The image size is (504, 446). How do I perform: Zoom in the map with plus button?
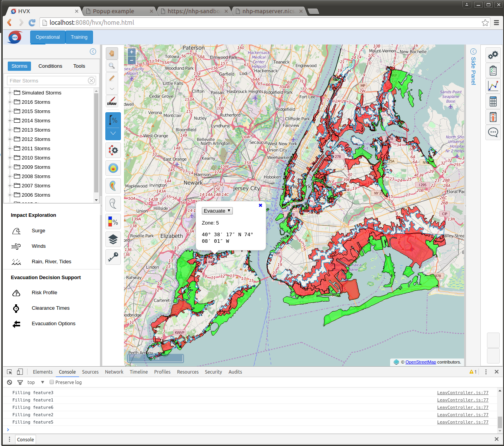pos(132,52)
